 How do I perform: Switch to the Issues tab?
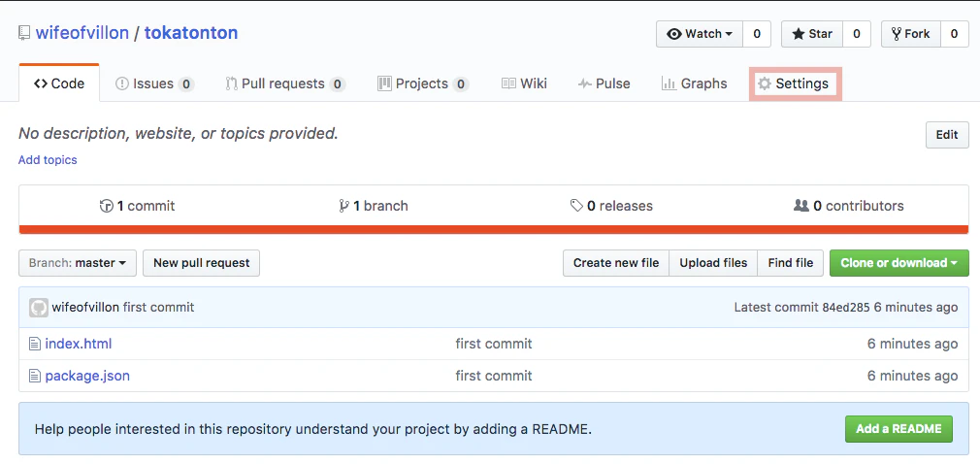155,83
